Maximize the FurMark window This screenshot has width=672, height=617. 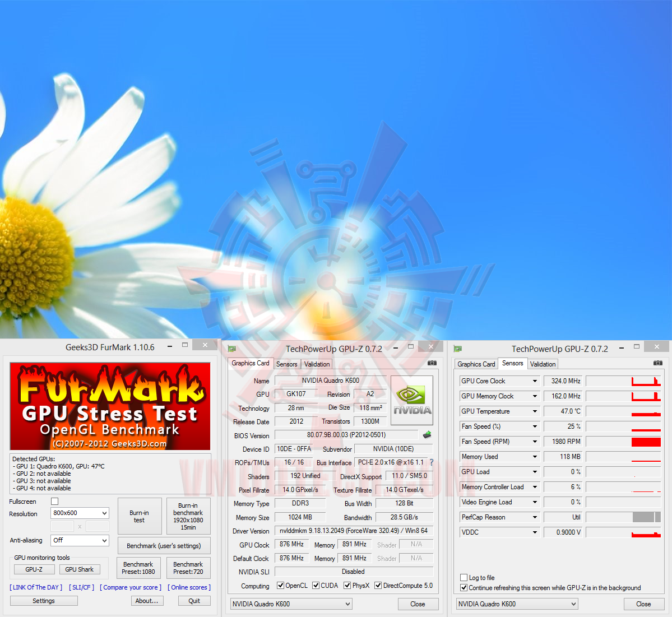185,345
